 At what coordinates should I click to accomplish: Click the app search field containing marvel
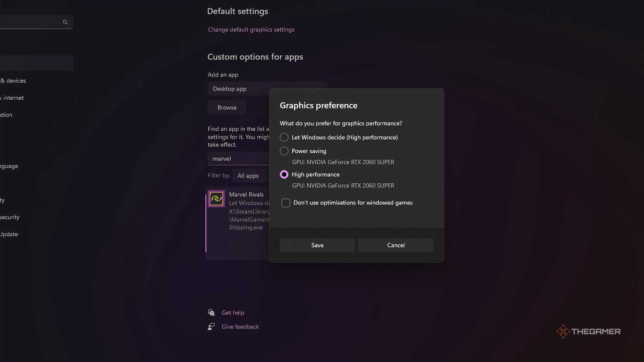pyautogui.click(x=238, y=159)
